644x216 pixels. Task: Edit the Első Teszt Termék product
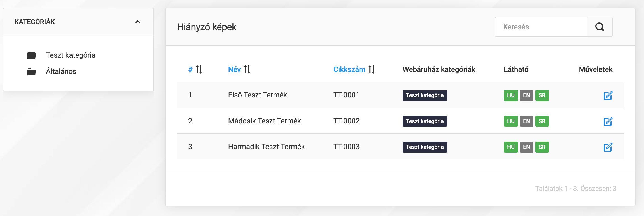(x=608, y=95)
